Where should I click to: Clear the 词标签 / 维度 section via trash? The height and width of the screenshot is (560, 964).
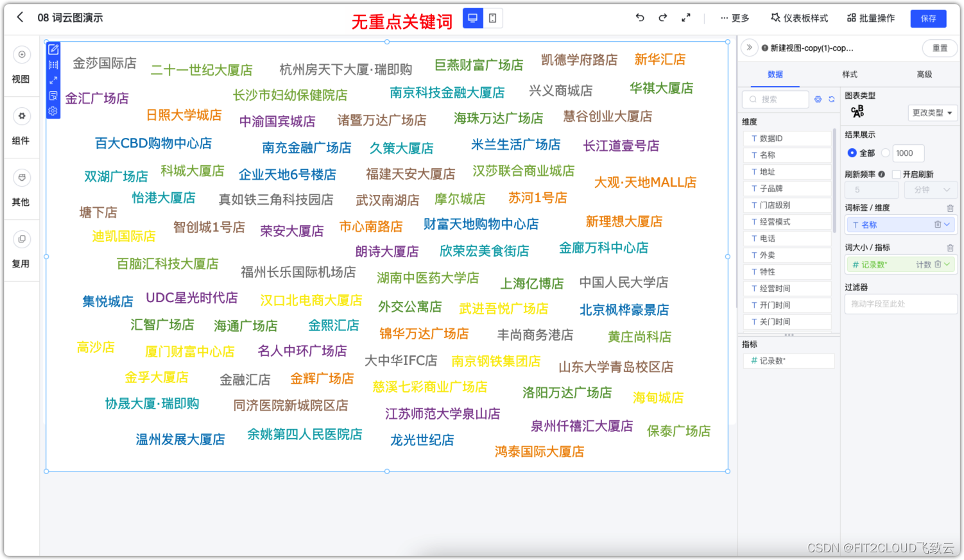[951, 208]
